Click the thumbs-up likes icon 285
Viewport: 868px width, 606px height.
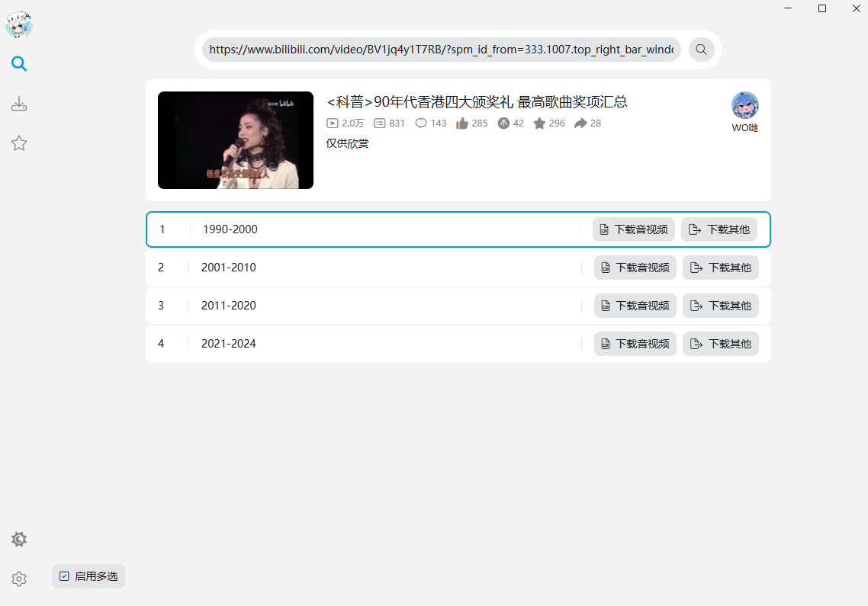[x=462, y=123]
